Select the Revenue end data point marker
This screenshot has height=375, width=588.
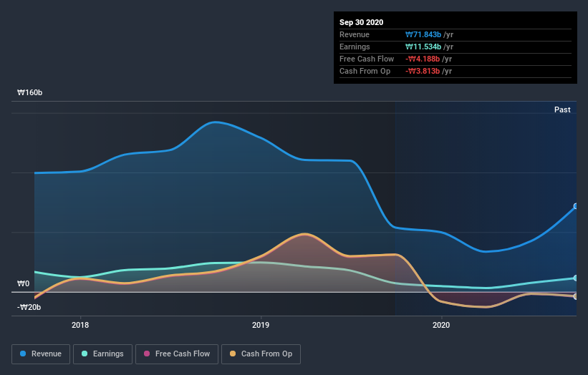[576, 206]
